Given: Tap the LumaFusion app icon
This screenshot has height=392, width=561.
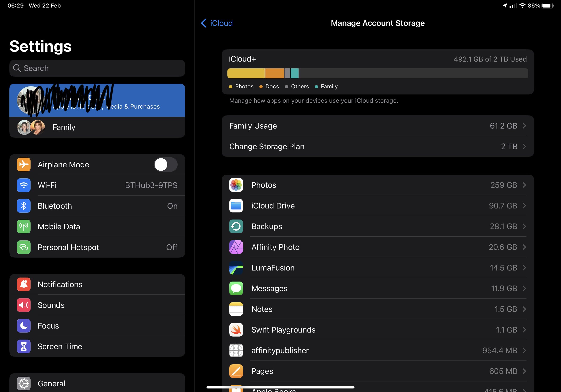Looking at the screenshot, I should tap(236, 268).
